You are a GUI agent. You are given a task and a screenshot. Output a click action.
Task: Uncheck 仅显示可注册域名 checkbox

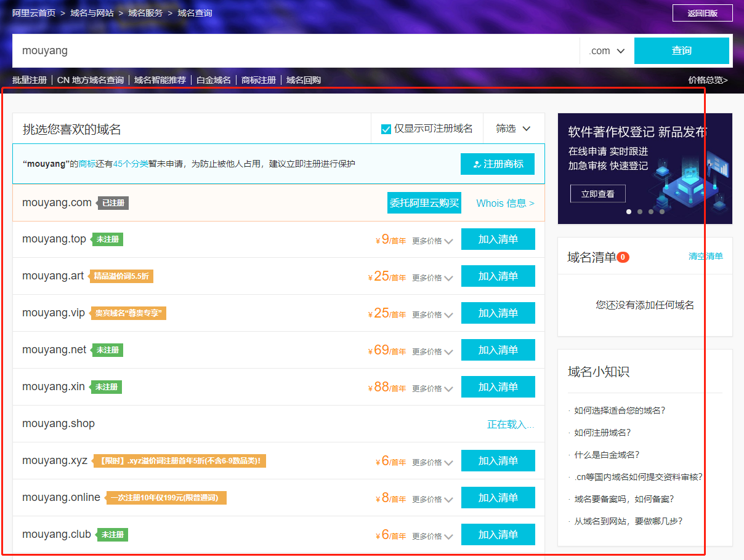[386, 129]
